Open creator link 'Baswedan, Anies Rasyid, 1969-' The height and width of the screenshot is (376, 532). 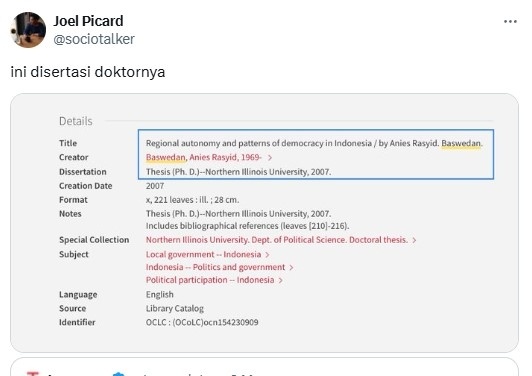(204, 157)
